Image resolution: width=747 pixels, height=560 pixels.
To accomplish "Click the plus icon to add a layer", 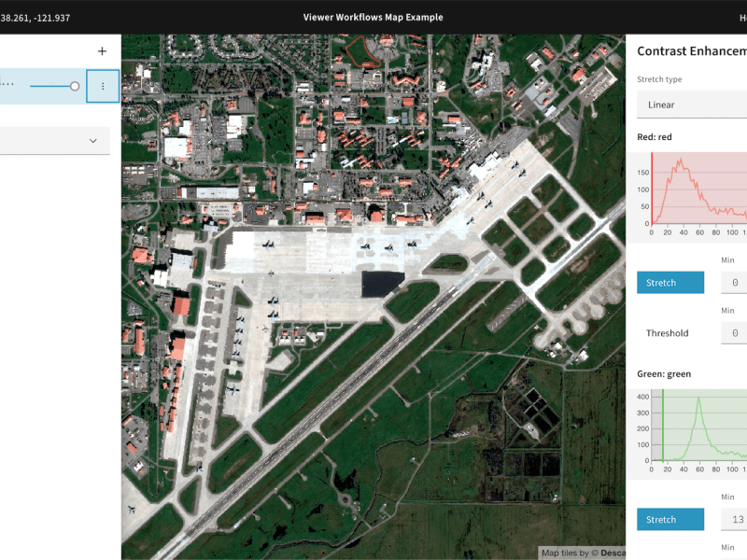I will 102,51.
